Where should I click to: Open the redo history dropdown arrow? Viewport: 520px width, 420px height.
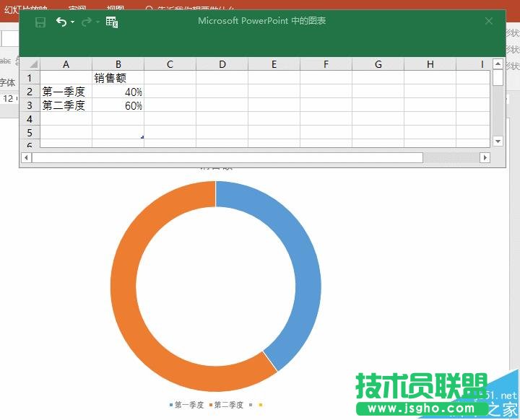coord(97,22)
